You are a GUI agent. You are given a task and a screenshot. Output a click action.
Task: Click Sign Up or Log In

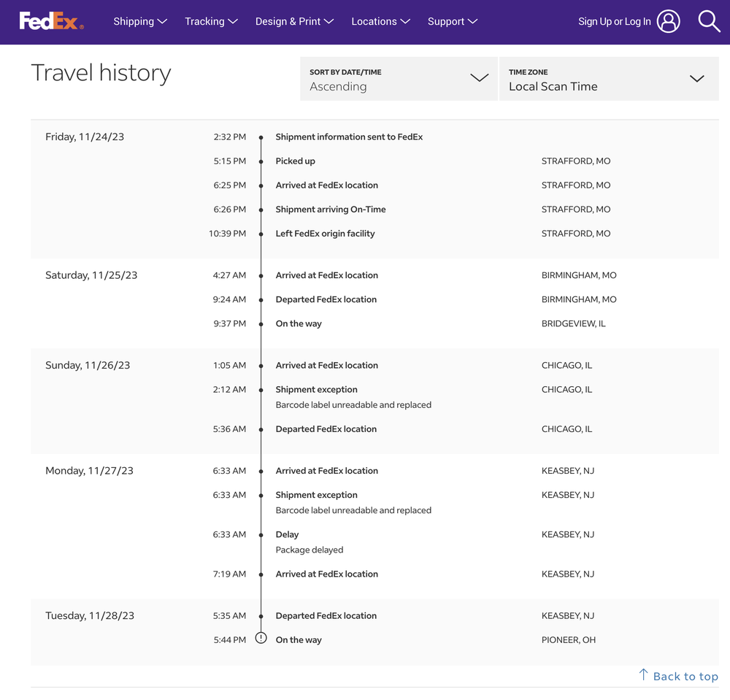(x=614, y=21)
